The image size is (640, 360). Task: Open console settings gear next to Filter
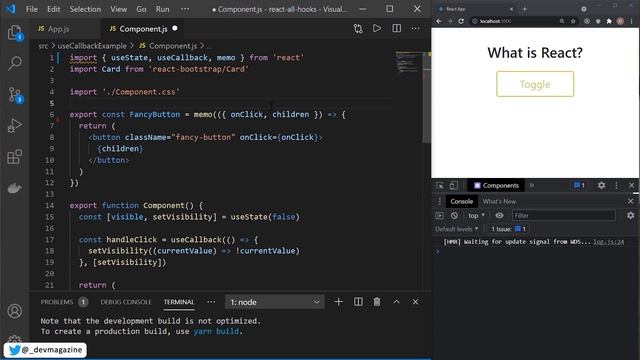631,216
